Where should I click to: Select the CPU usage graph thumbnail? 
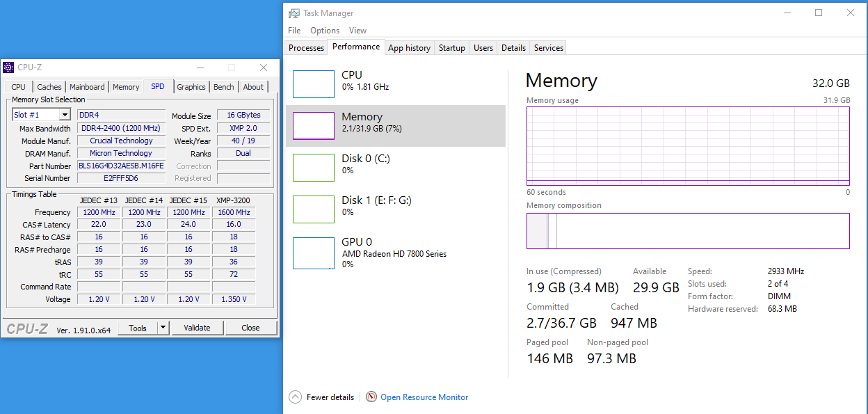(x=313, y=83)
